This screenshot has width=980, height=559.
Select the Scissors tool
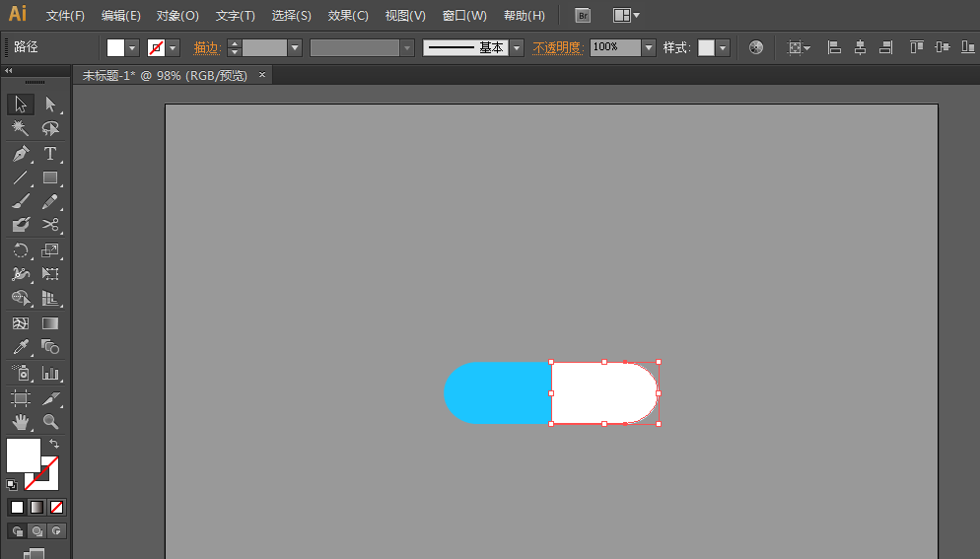pyautogui.click(x=50, y=225)
